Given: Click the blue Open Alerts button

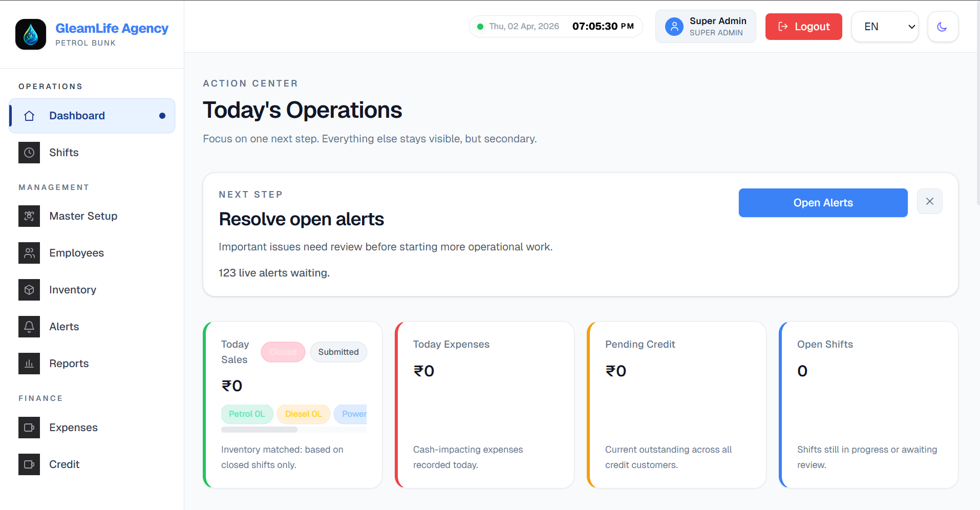Looking at the screenshot, I should [x=822, y=203].
